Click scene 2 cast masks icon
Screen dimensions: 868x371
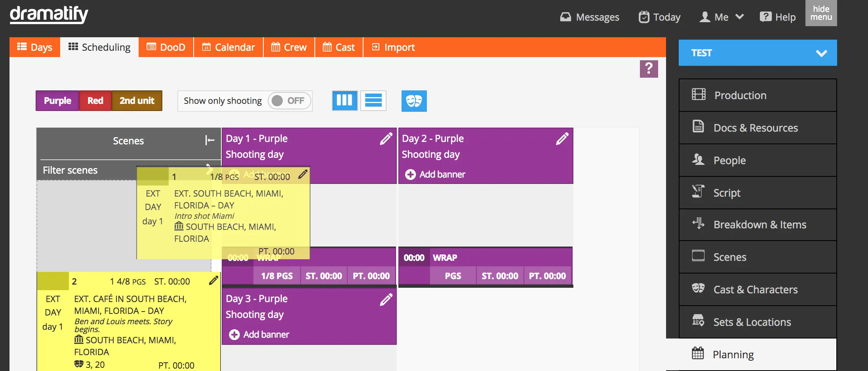(x=79, y=364)
